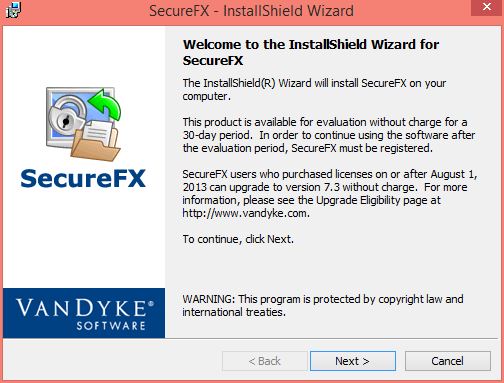Abort setup using the Cancel button
Image resolution: width=504 pixels, height=383 pixels.
coord(448,361)
